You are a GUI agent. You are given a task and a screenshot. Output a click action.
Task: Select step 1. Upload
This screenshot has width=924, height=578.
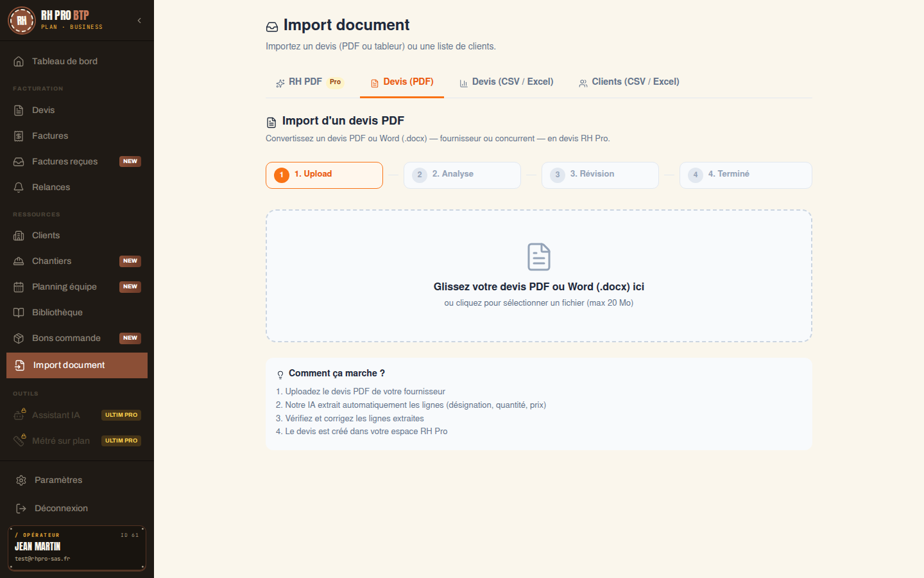point(324,175)
